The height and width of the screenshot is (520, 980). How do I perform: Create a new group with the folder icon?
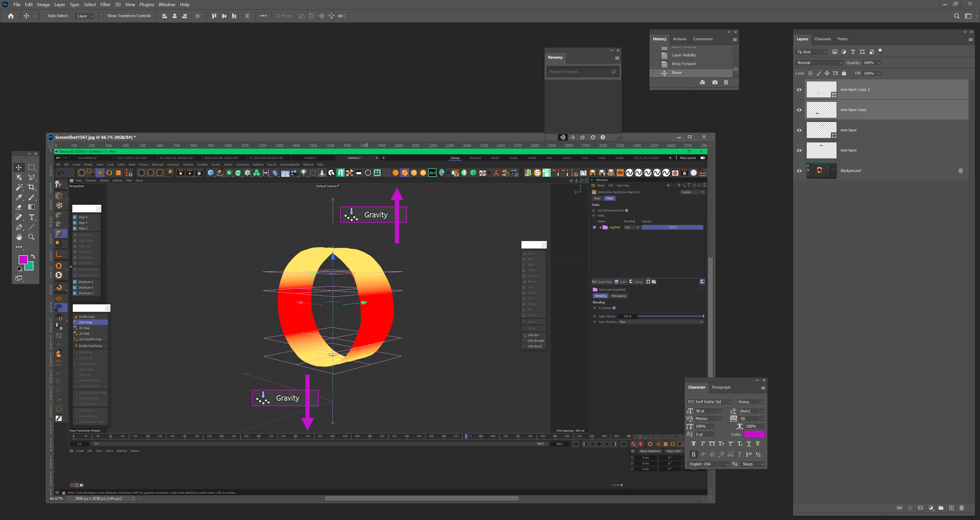click(941, 508)
